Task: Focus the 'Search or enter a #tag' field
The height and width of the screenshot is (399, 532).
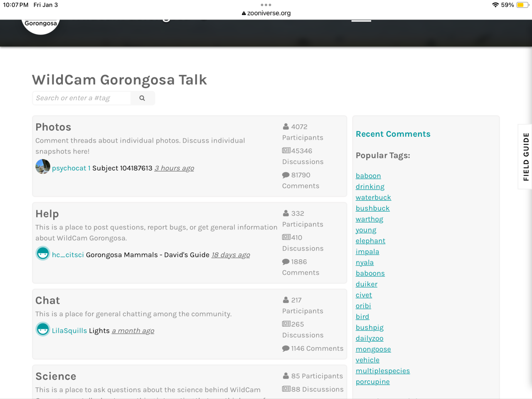Action: [81, 98]
